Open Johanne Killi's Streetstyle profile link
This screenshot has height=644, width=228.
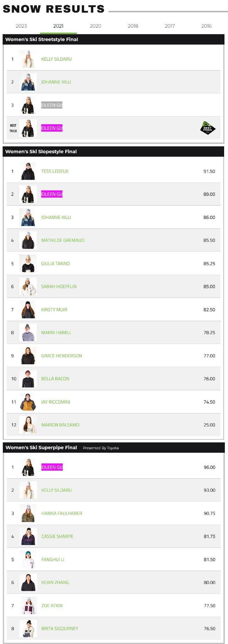tap(56, 82)
